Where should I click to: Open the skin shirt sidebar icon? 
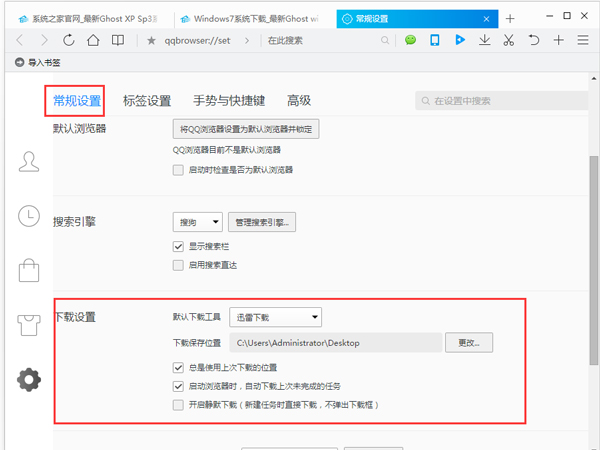coord(29,325)
